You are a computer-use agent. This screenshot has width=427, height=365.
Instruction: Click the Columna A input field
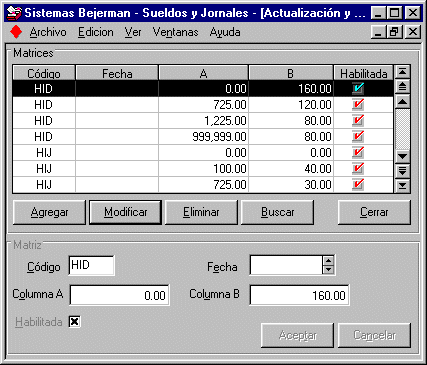[x=120, y=295]
